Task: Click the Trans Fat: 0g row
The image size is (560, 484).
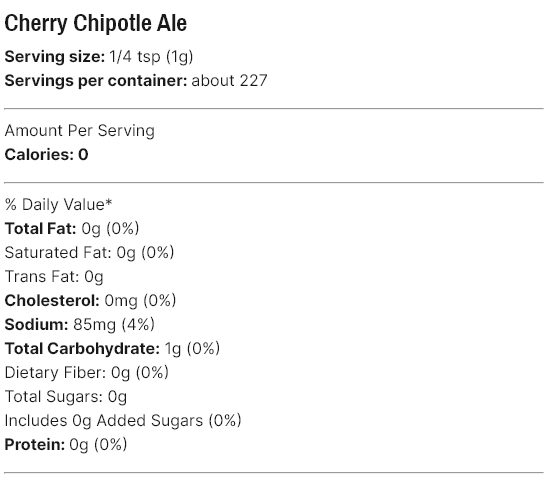Action: tap(54, 277)
